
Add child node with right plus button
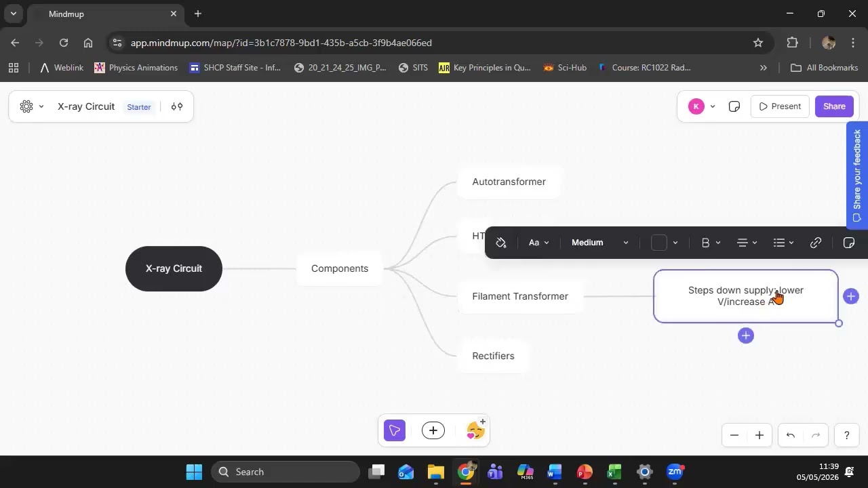click(851, 296)
